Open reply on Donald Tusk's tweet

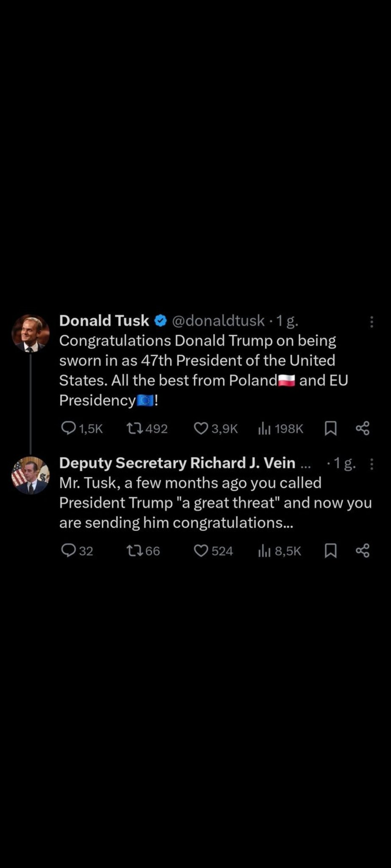(x=69, y=428)
